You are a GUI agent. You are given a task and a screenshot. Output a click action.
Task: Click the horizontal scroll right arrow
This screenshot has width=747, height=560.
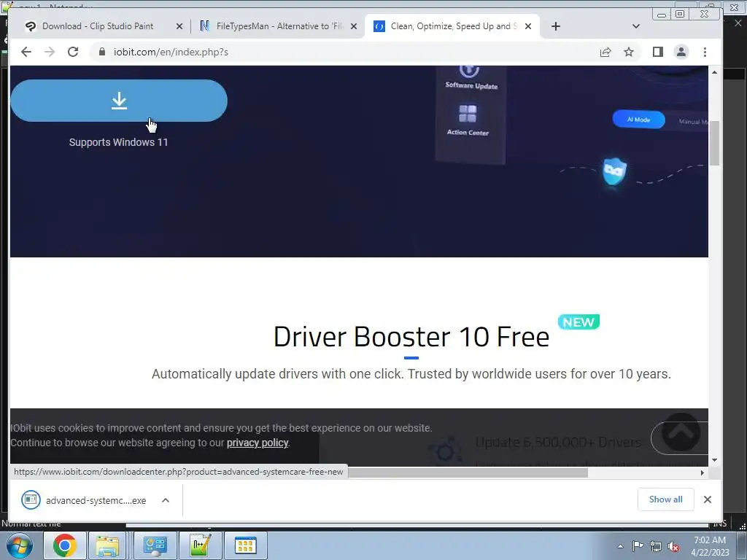[703, 472]
